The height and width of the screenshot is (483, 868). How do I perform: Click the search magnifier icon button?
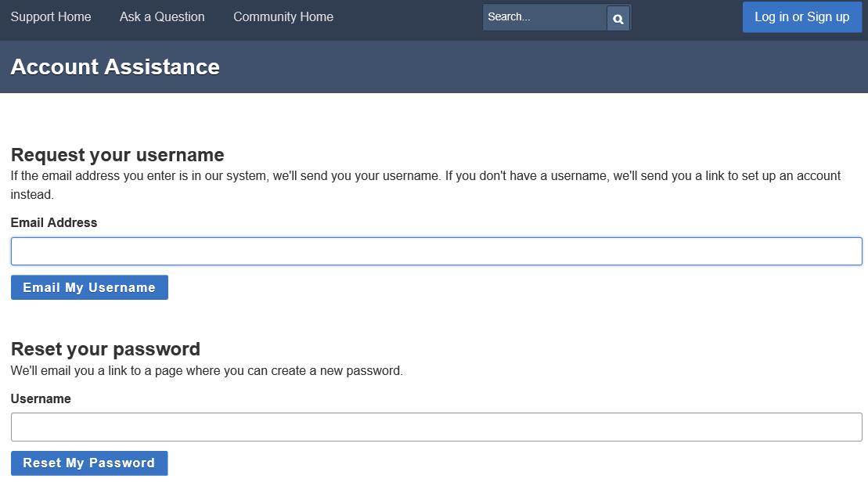click(618, 19)
